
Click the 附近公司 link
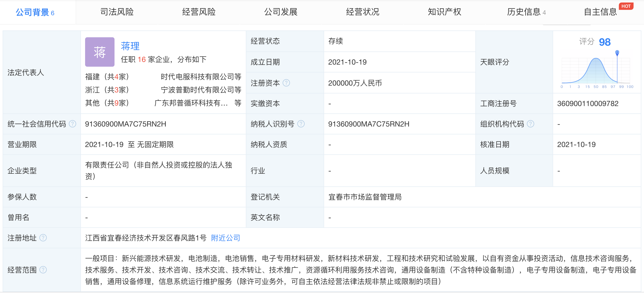(226, 238)
